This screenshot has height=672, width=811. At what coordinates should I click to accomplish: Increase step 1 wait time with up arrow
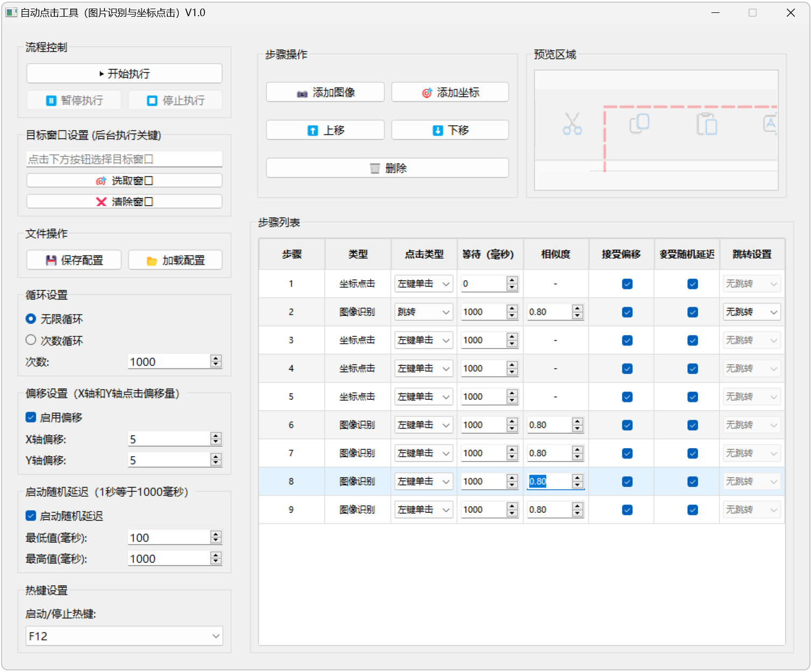coord(512,280)
